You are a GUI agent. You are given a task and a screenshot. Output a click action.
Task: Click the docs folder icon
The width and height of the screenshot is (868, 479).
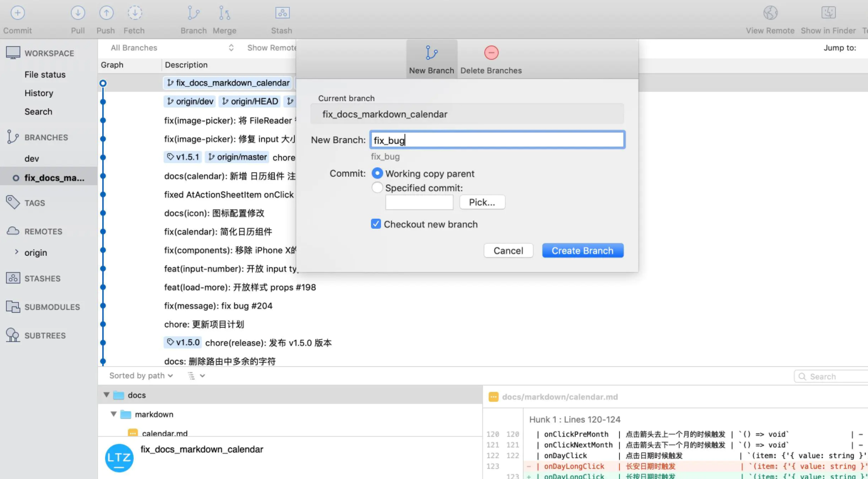point(119,396)
